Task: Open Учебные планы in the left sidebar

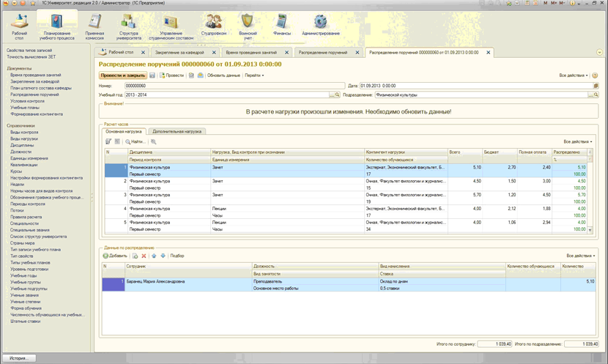Action: 25,108
